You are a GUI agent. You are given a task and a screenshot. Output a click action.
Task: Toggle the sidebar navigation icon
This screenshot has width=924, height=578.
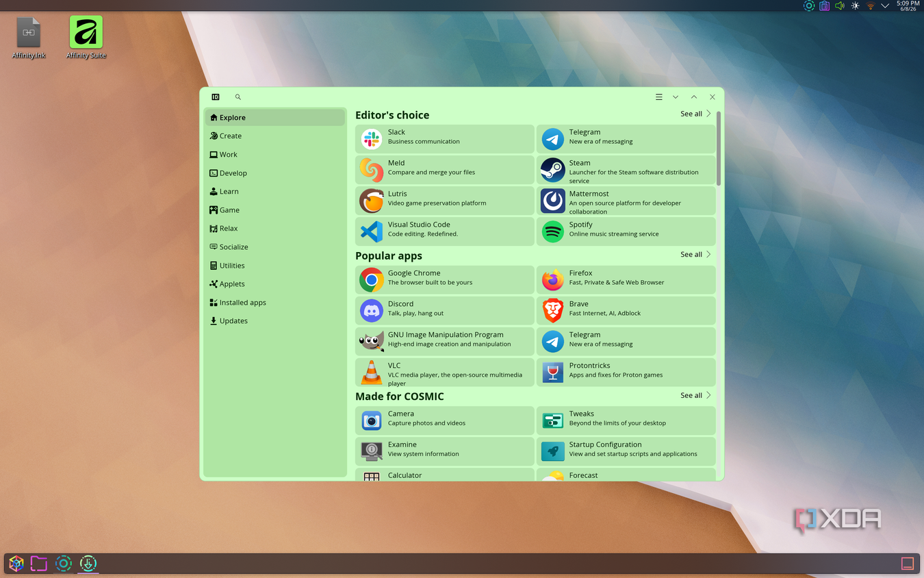(x=216, y=97)
